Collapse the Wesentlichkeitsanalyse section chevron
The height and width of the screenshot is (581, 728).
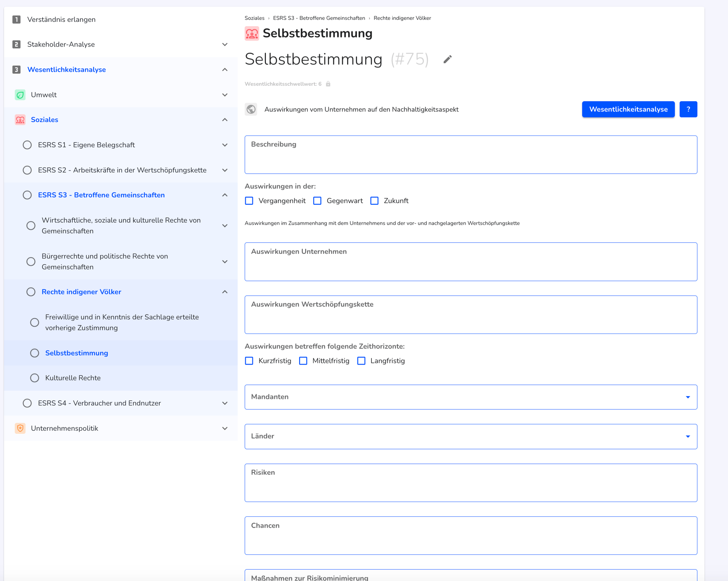point(225,70)
